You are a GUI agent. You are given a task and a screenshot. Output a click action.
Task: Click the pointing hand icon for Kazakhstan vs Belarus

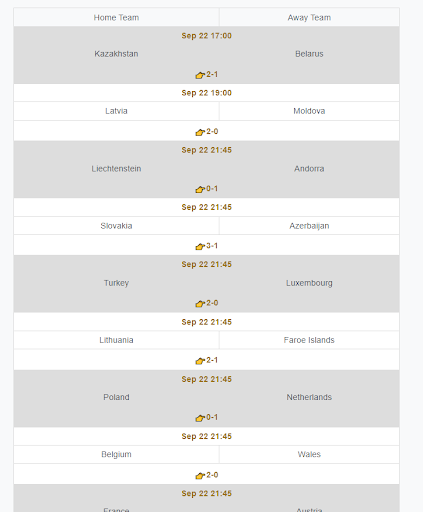click(200, 75)
